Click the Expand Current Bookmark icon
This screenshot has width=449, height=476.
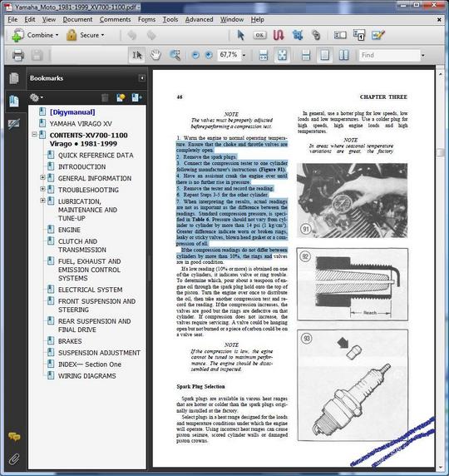[x=136, y=97]
